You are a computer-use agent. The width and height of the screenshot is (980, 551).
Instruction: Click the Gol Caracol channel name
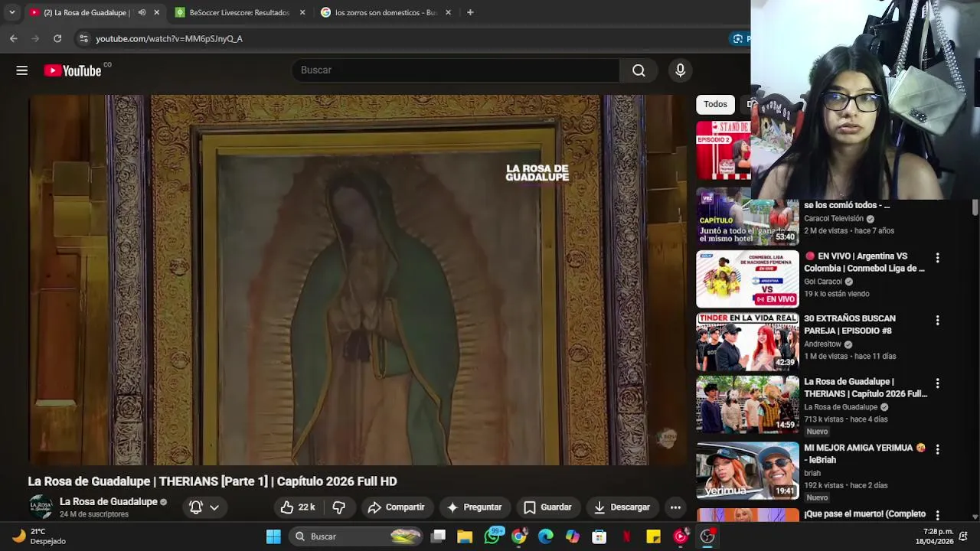click(x=823, y=282)
